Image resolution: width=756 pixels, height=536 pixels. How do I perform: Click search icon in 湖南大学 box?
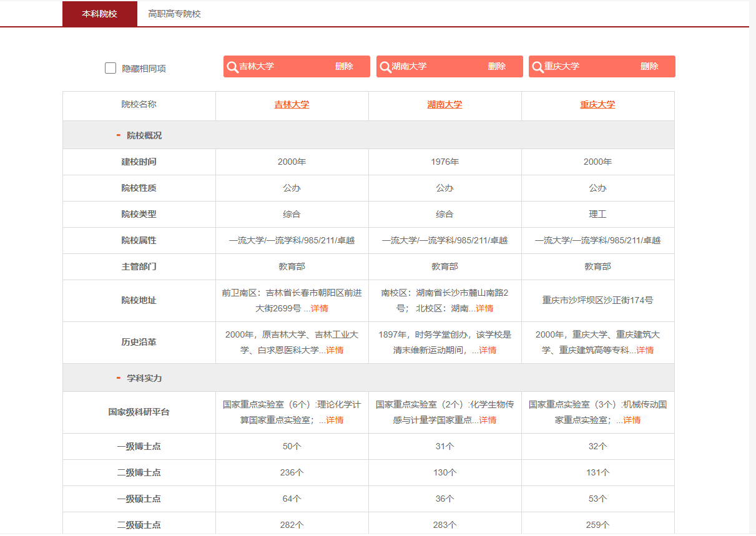point(385,67)
